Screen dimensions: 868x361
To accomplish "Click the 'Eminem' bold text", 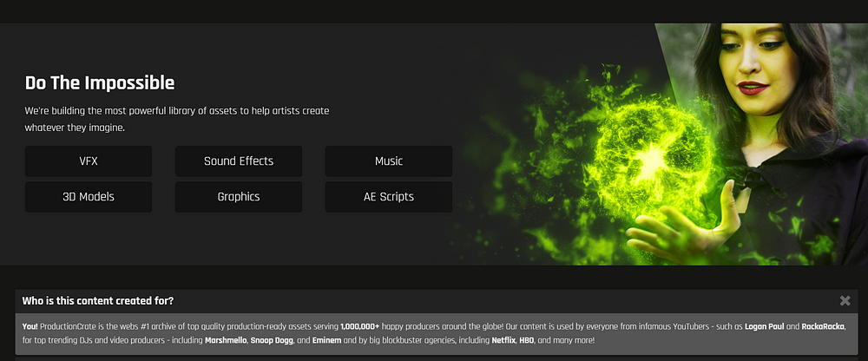I will pos(326,340).
